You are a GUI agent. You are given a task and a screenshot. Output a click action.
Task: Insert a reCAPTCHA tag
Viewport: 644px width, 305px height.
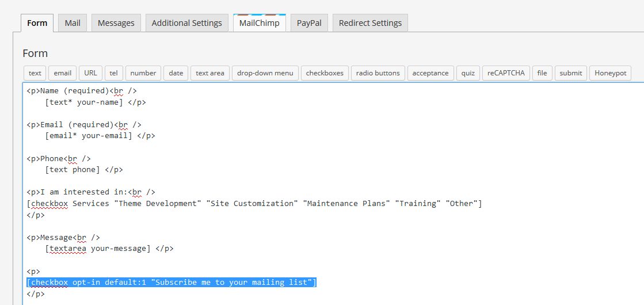(x=506, y=73)
